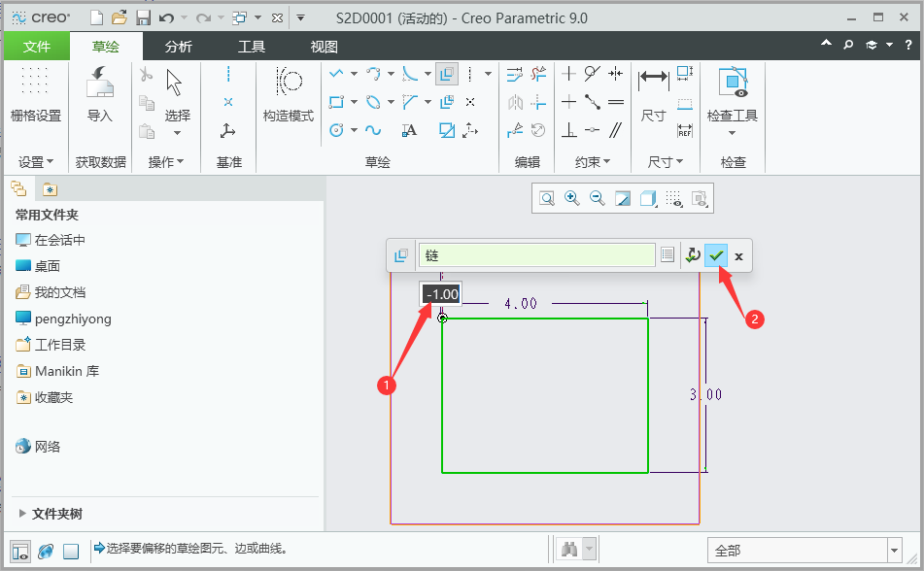Click the 草绘 ribbon tab
This screenshot has height=571, width=924.
[x=106, y=47]
